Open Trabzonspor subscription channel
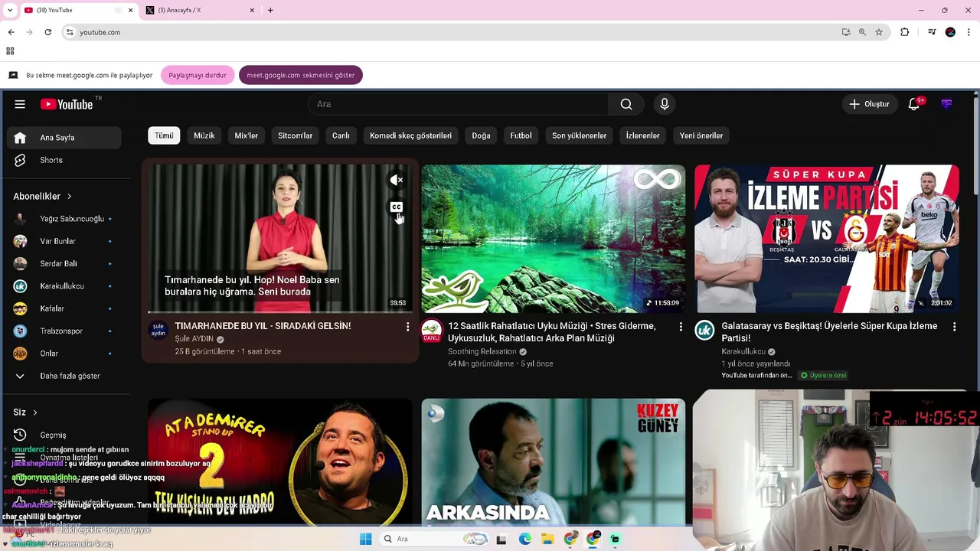980x551 pixels. pyautogui.click(x=64, y=331)
